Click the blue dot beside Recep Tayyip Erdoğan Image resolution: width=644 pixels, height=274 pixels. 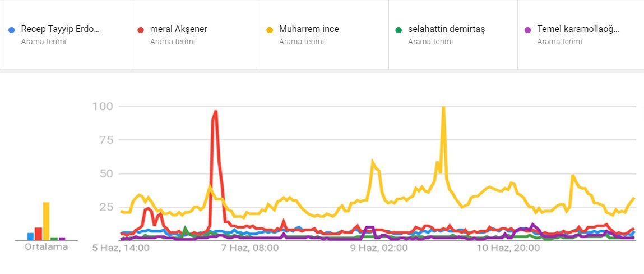click(11, 30)
